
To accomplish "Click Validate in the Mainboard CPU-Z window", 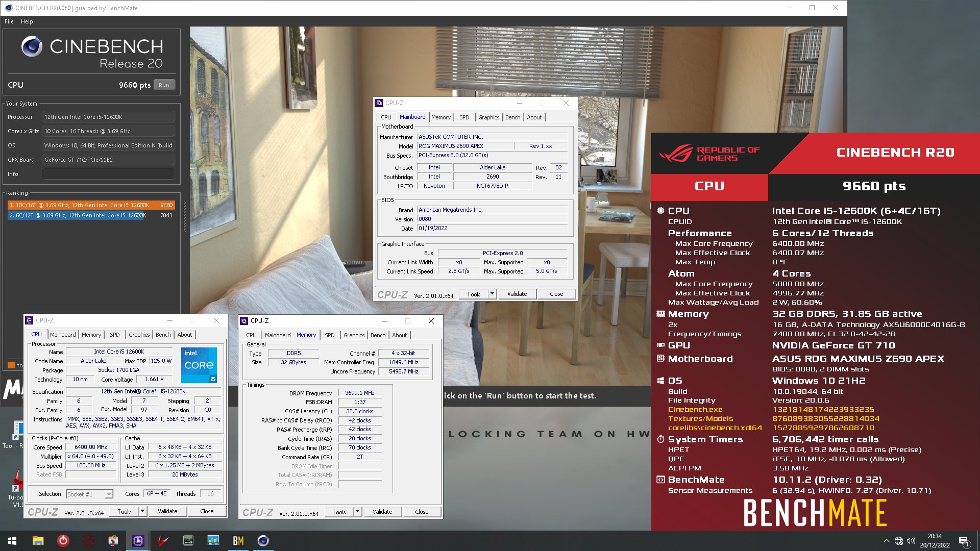I will [517, 294].
